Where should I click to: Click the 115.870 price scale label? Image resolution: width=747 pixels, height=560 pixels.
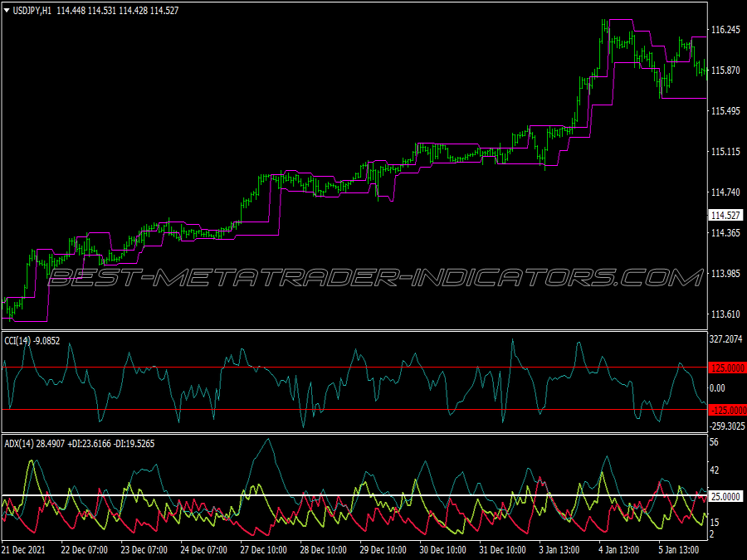(x=725, y=71)
